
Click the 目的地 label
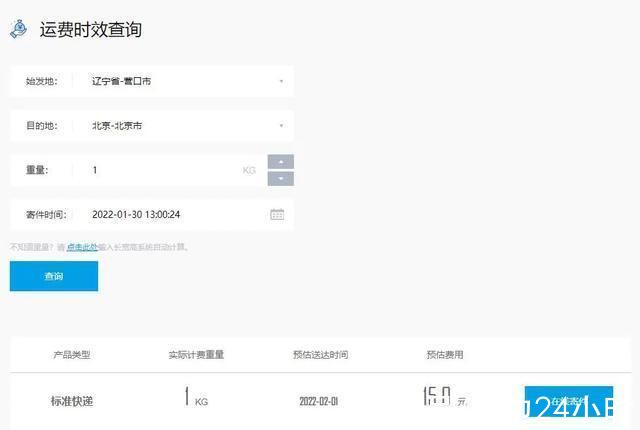(42, 126)
